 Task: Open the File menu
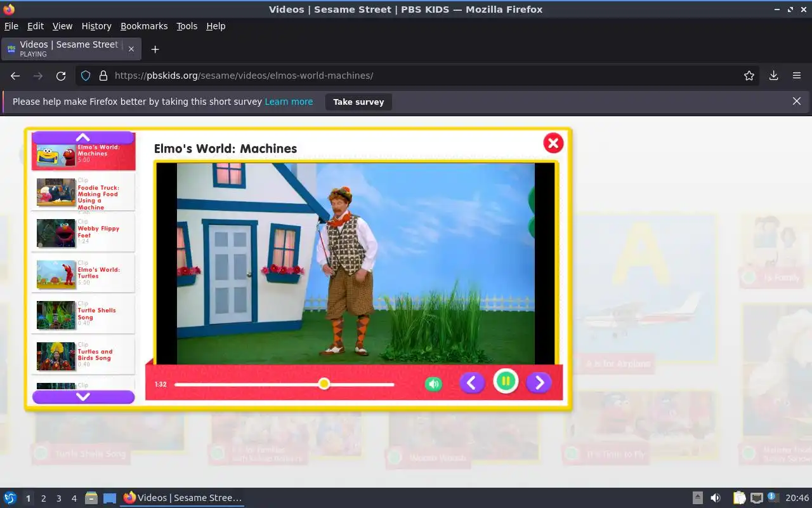tap(11, 26)
